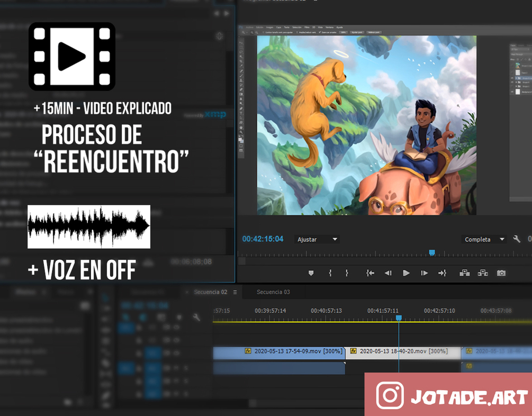Click the Mark In bracket button
532x416 pixels.
tap(330, 273)
